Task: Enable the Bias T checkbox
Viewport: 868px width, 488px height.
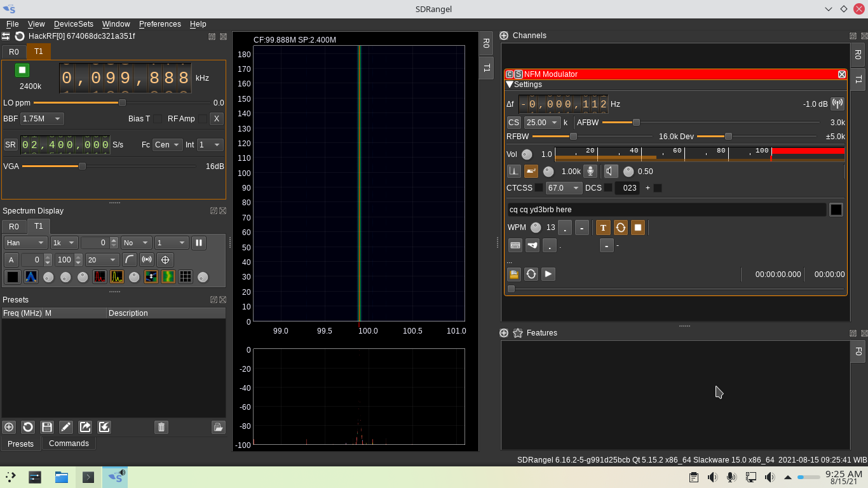Action: (x=158, y=119)
